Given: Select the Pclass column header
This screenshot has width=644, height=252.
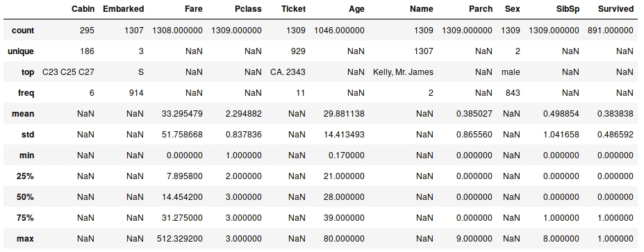Looking at the screenshot, I should (249, 9).
